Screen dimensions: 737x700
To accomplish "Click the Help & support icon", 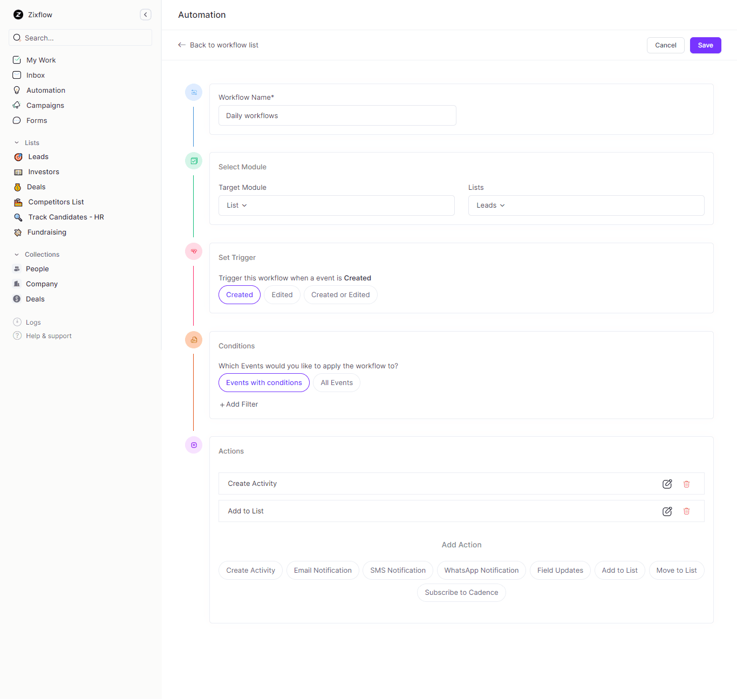I will coord(17,335).
